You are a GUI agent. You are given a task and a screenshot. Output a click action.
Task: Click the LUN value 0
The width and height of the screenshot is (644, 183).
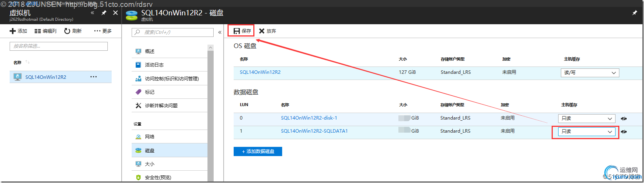241,118
